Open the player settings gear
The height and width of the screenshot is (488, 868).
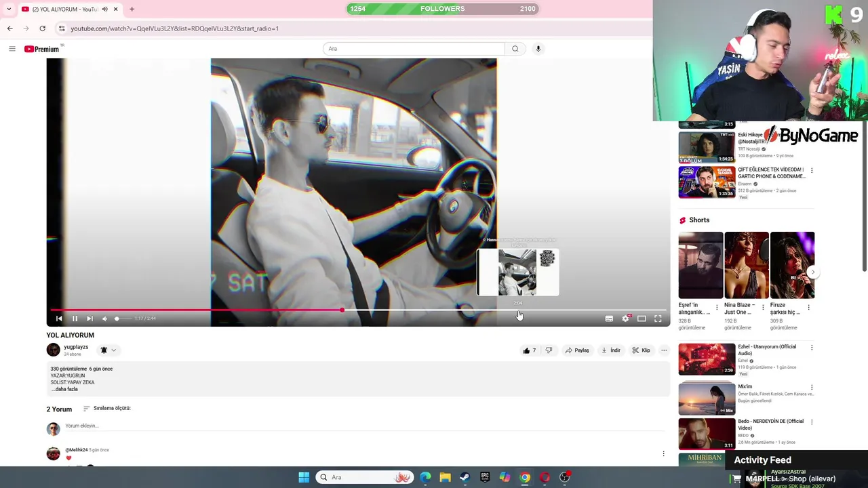[625, 319]
